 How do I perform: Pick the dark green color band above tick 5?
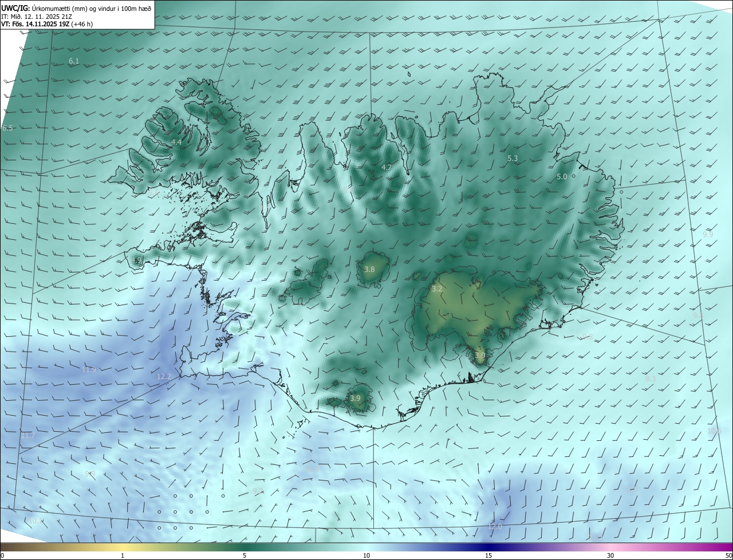pyautogui.click(x=245, y=547)
